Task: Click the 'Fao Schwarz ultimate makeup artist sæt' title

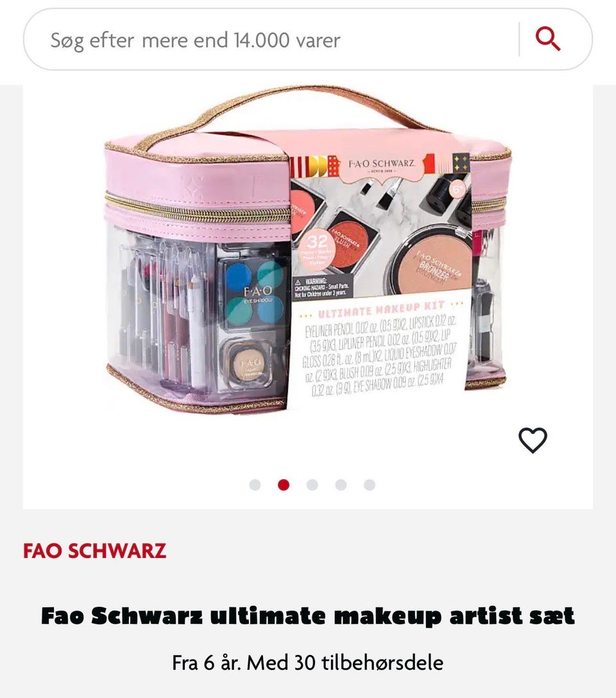Action: tap(308, 616)
